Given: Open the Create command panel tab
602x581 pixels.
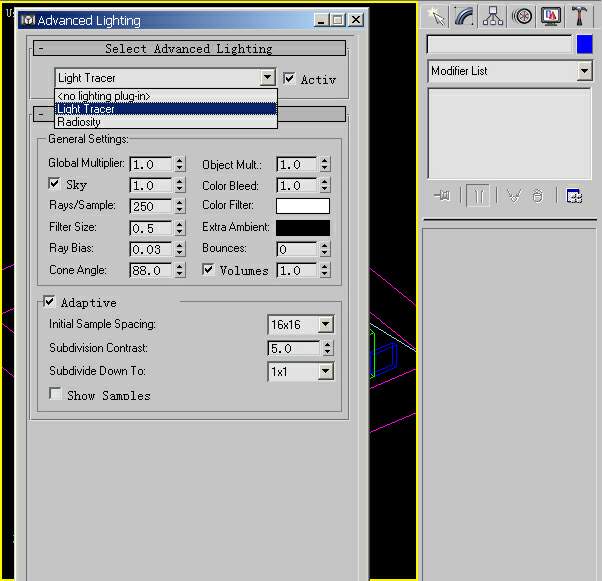Looking at the screenshot, I should pos(437,17).
